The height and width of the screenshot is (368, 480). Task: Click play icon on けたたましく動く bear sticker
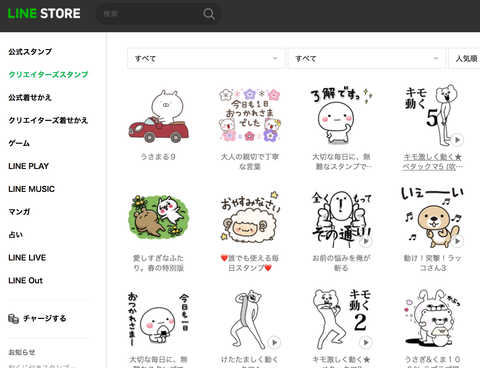click(274, 342)
